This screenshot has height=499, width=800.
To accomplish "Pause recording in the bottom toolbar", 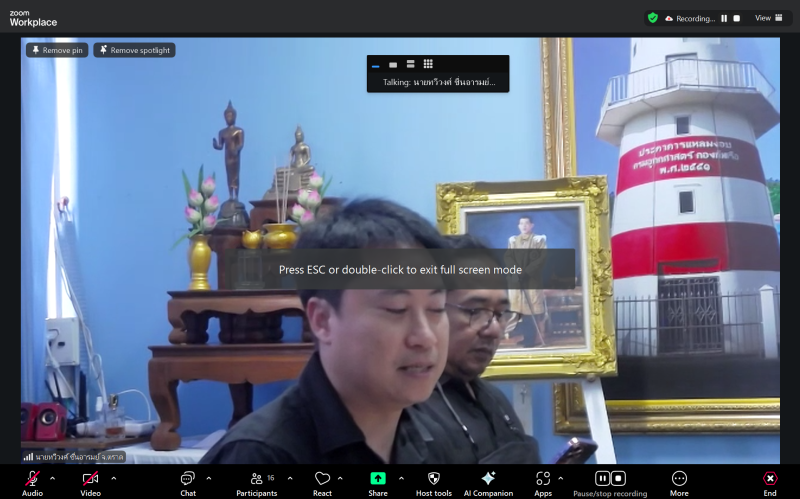I will (603, 479).
